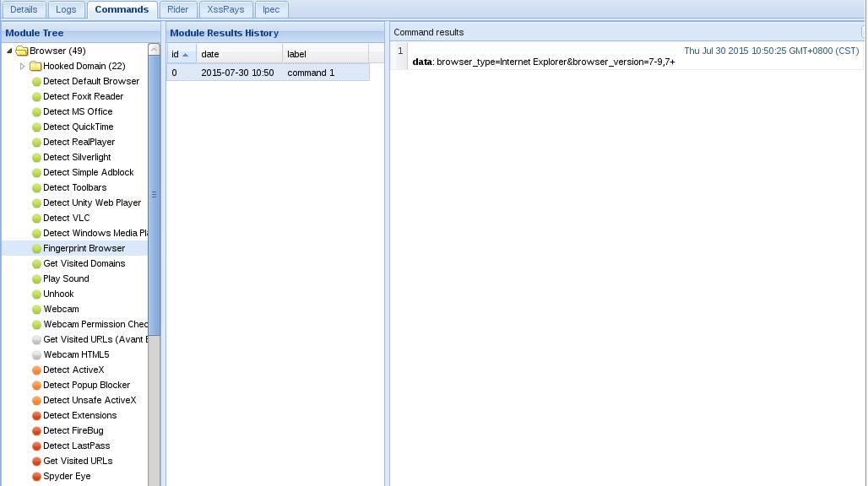Click green icon beside Play Sound module
868x486 pixels.
36,279
